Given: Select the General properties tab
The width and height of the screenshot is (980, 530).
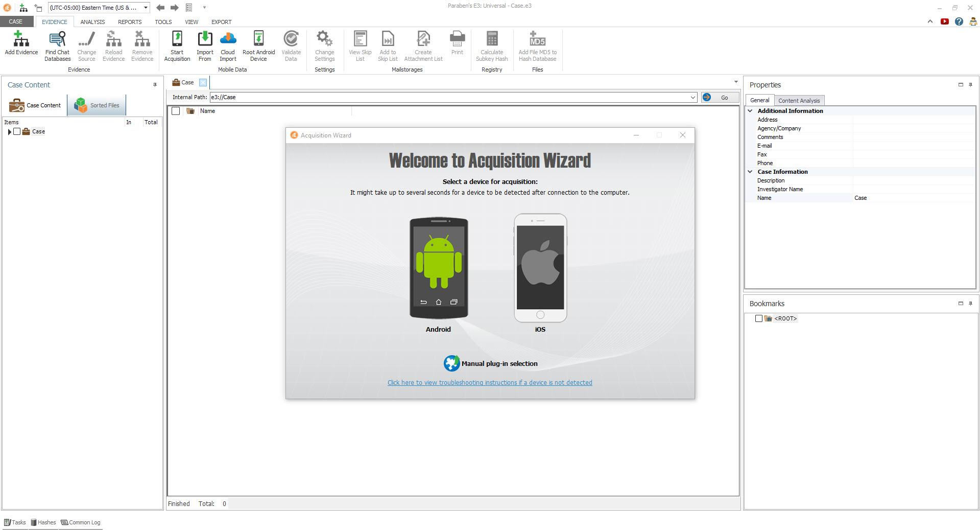Looking at the screenshot, I should click(759, 101).
